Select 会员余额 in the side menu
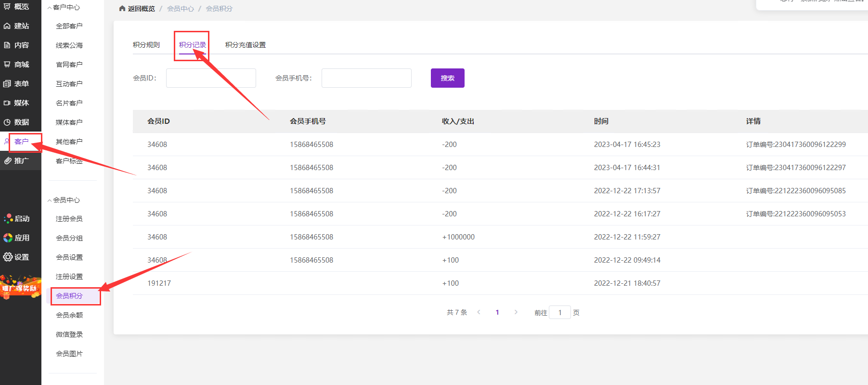This screenshot has height=385, width=868. click(x=69, y=315)
